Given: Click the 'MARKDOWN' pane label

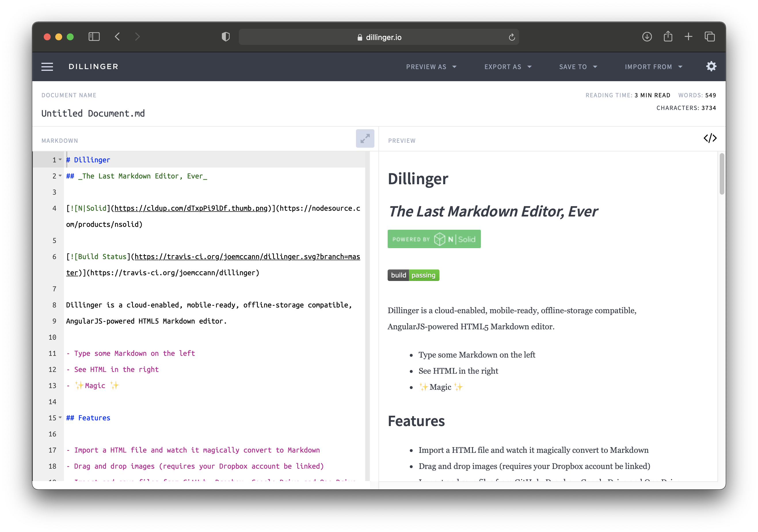Looking at the screenshot, I should [x=60, y=141].
